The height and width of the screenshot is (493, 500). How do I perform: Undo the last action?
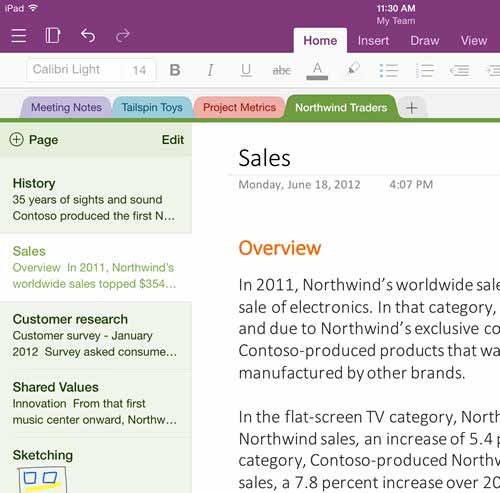pyautogui.click(x=88, y=35)
